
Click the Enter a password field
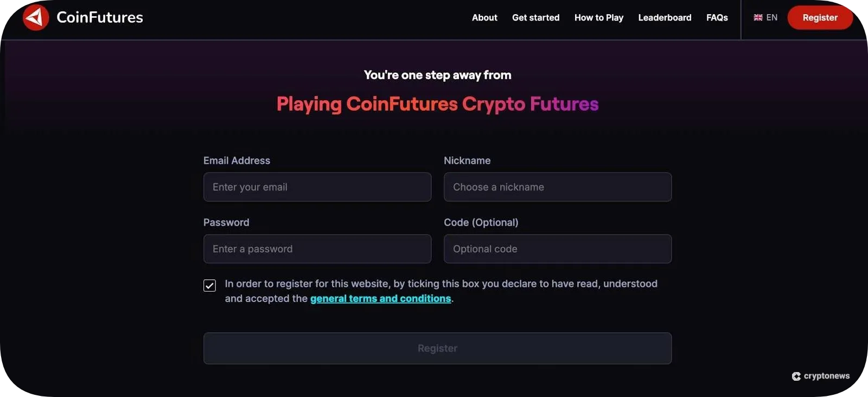(x=317, y=248)
